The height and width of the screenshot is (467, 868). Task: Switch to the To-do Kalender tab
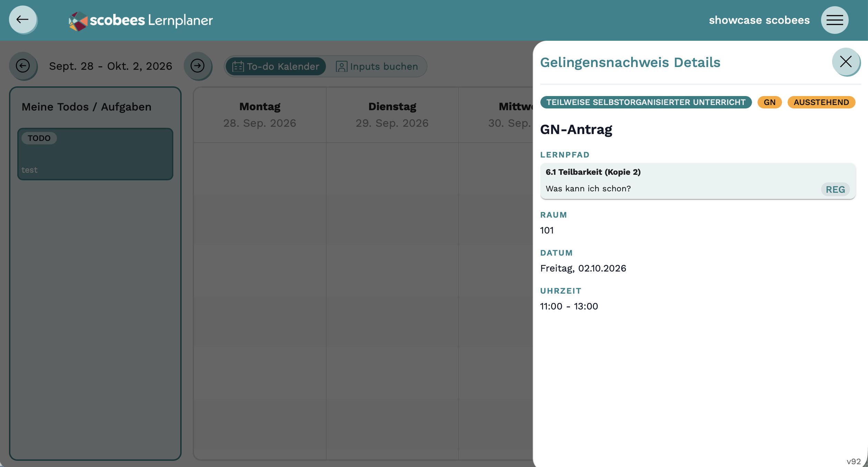(x=276, y=67)
